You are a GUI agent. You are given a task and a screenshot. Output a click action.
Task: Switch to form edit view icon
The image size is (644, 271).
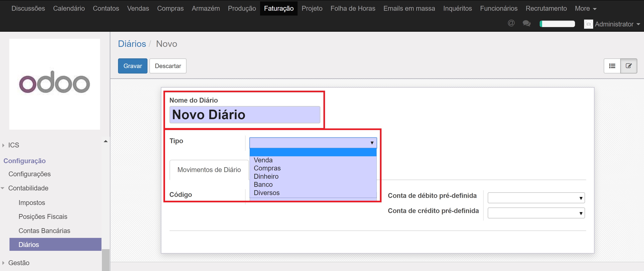pos(628,66)
